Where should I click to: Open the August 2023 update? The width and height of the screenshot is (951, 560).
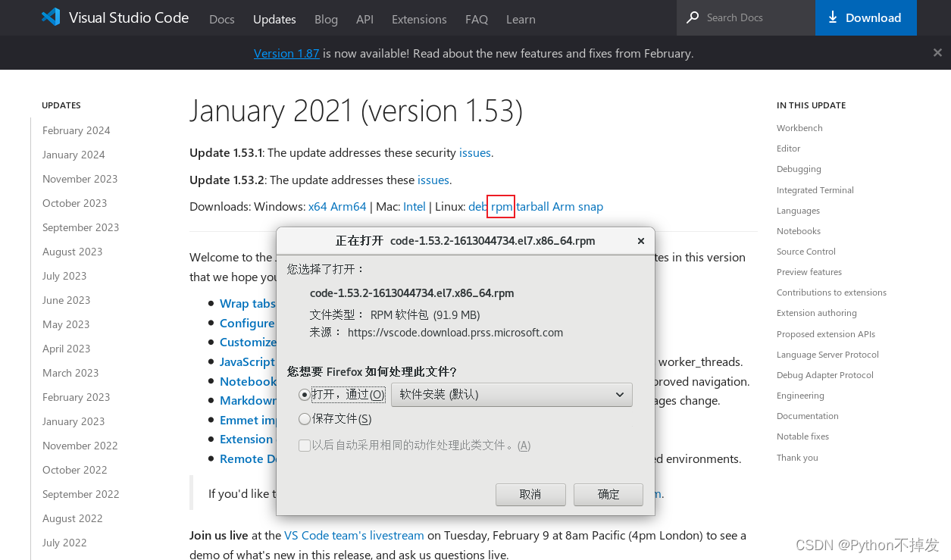pos(73,252)
